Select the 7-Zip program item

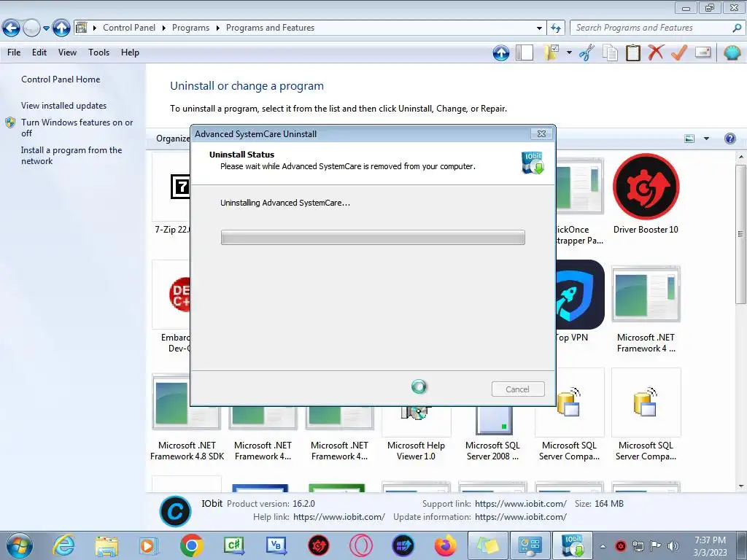[x=171, y=194]
